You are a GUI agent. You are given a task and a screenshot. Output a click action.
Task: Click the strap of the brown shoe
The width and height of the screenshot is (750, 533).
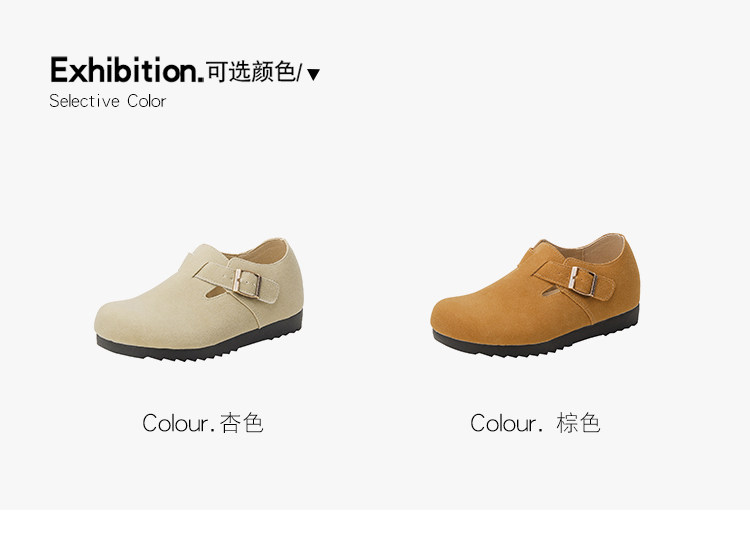574,279
